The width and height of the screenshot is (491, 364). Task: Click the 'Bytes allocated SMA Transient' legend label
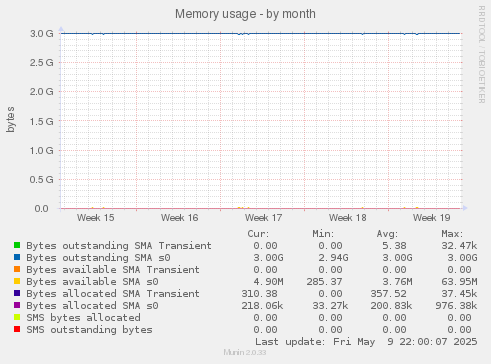113,294
